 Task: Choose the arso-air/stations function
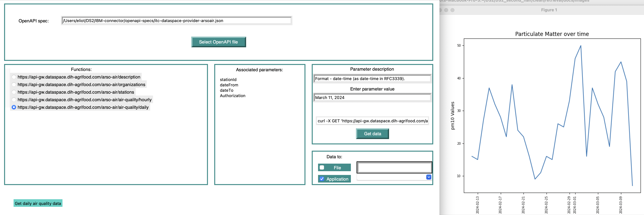coord(14,92)
